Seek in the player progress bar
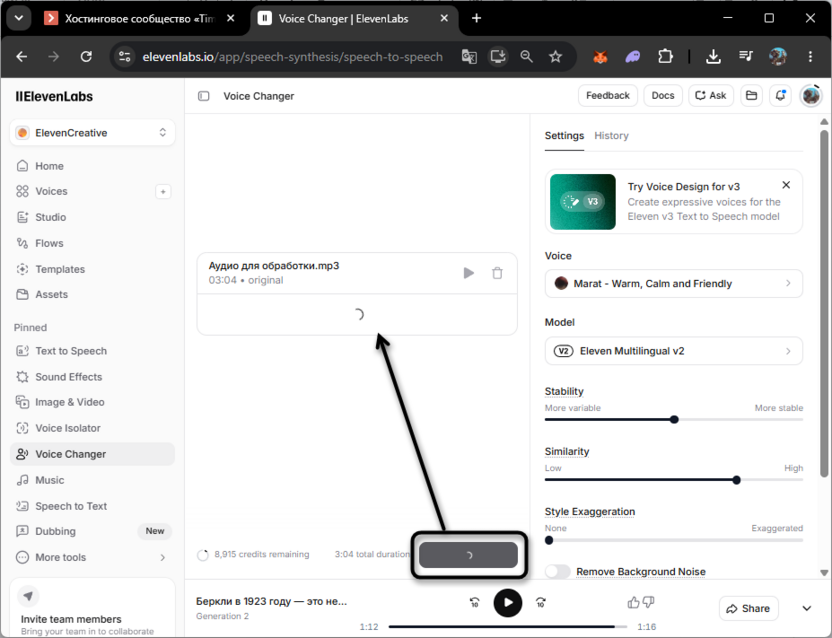832x638 pixels. (507, 627)
